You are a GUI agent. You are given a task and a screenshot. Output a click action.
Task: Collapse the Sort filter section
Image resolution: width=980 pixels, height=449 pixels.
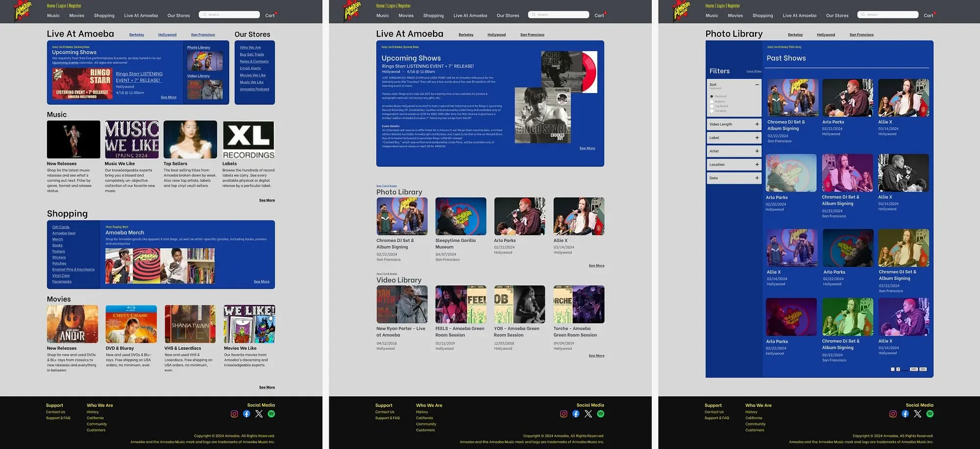point(757,85)
